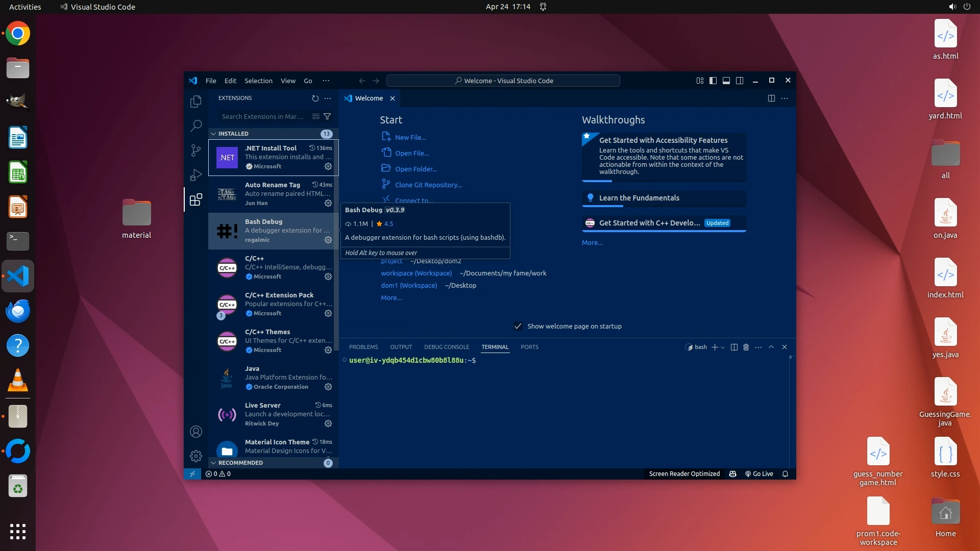
Task: Open Source Control view icon
Action: pyautogui.click(x=196, y=150)
